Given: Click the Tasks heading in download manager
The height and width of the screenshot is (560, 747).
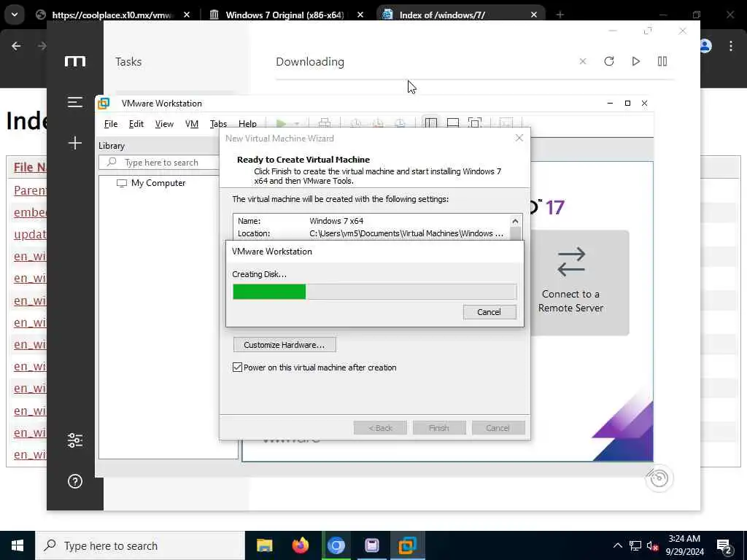Looking at the screenshot, I should pyautogui.click(x=128, y=62).
